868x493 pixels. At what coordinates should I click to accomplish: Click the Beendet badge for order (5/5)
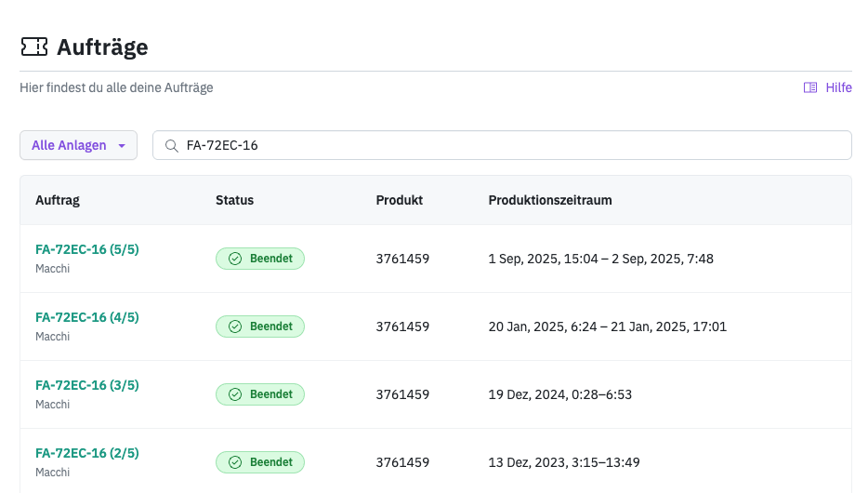pos(260,259)
